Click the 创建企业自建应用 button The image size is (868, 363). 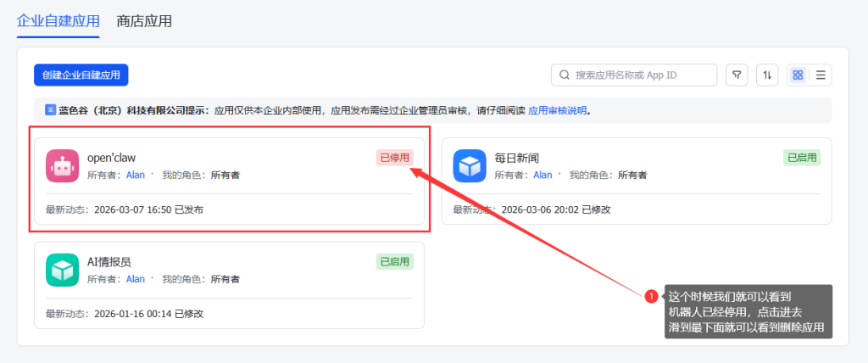[81, 75]
